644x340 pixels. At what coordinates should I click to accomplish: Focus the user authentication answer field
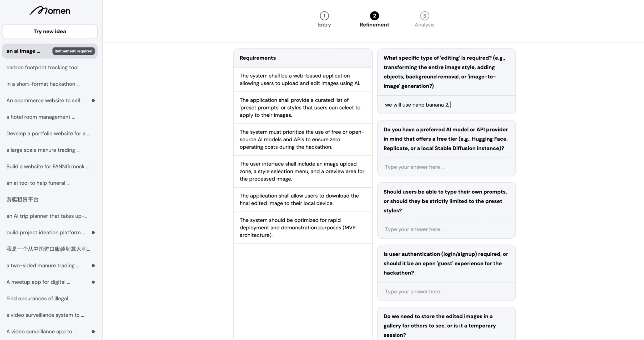(x=446, y=292)
